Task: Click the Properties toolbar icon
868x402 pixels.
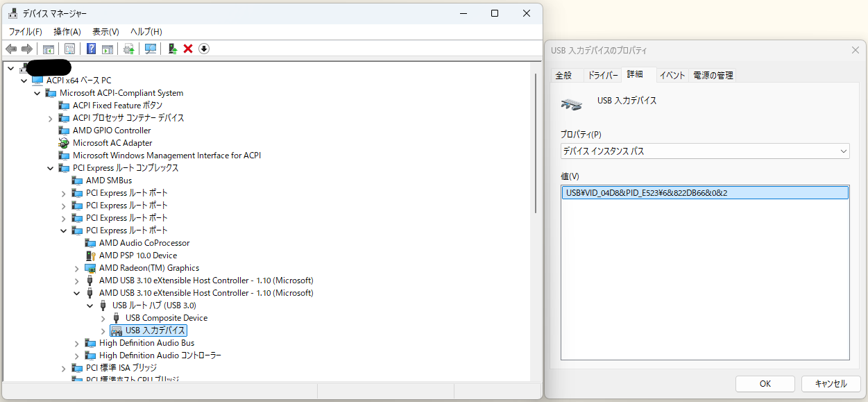Action: pyautogui.click(x=69, y=49)
